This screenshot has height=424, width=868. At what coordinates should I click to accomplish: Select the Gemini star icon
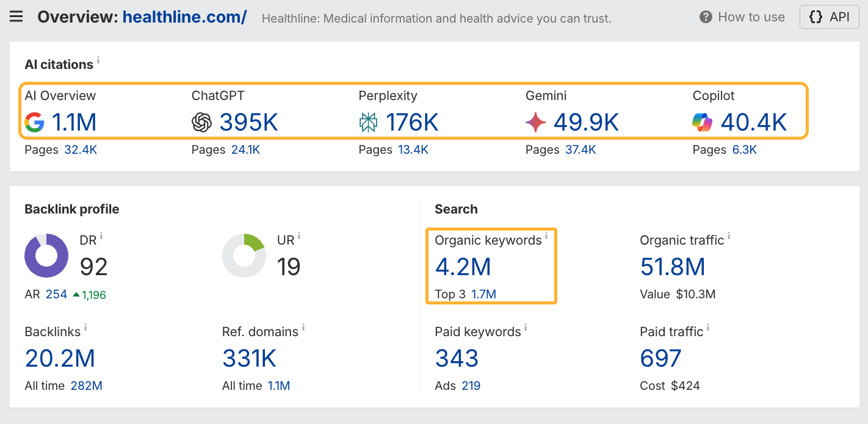(536, 122)
